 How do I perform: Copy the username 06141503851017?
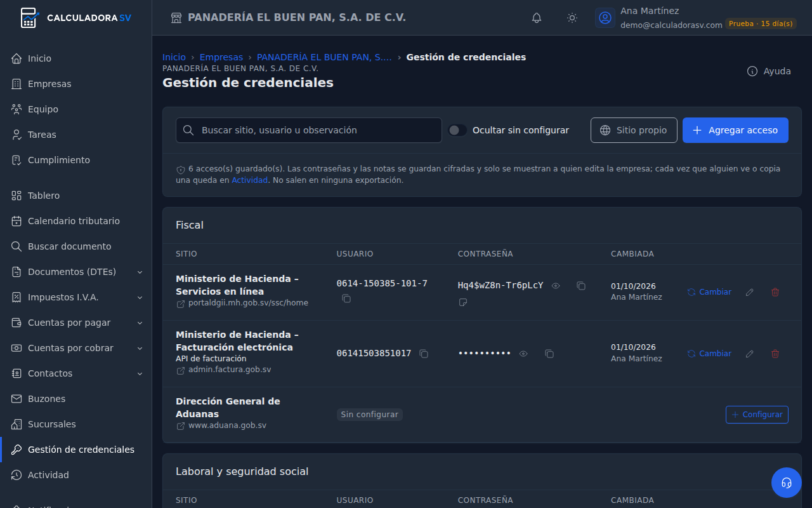[x=424, y=354]
